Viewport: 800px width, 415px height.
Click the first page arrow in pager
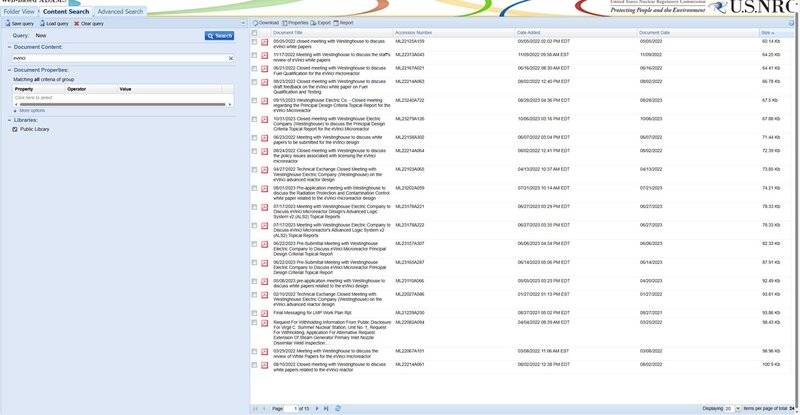click(x=255, y=408)
